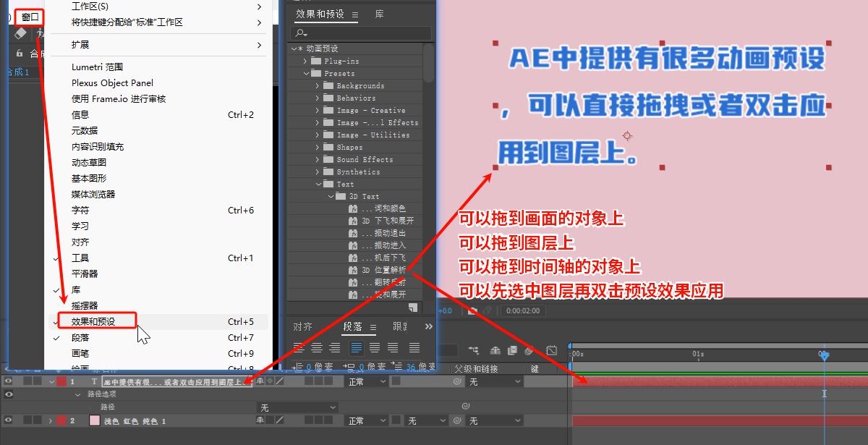
Task: Open the 路径 无 dropdown
Action: (x=298, y=407)
